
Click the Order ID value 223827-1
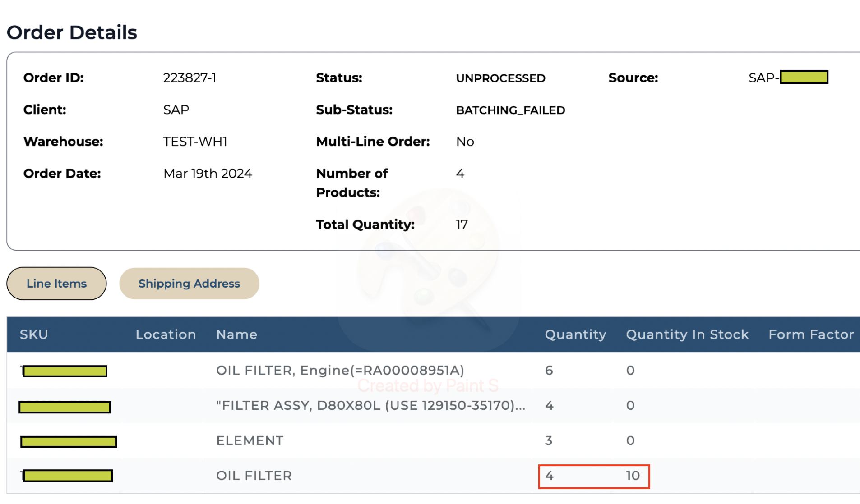(190, 78)
